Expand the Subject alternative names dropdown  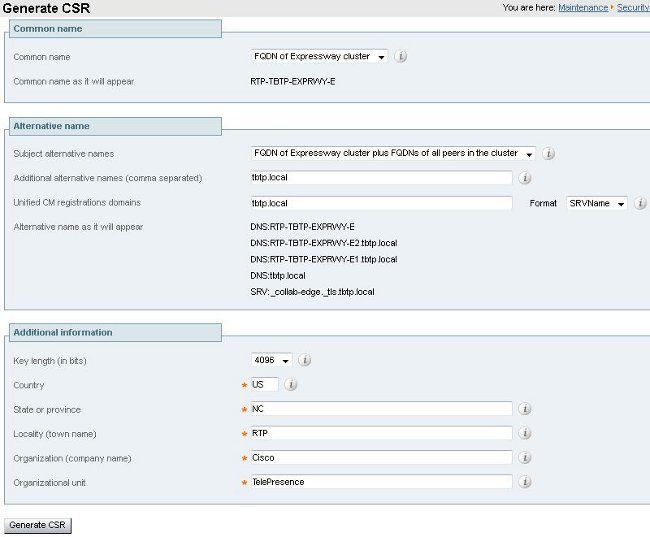click(x=393, y=154)
